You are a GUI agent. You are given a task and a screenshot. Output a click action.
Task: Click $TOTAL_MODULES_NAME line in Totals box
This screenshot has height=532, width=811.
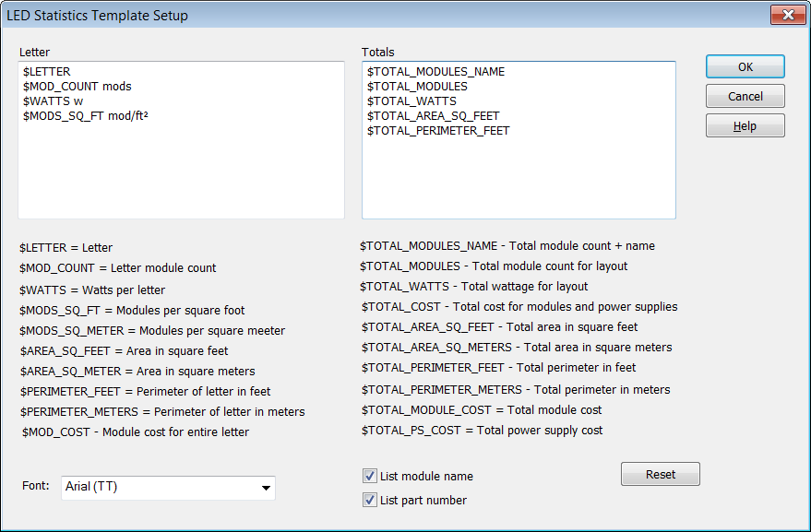(x=435, y=71)
